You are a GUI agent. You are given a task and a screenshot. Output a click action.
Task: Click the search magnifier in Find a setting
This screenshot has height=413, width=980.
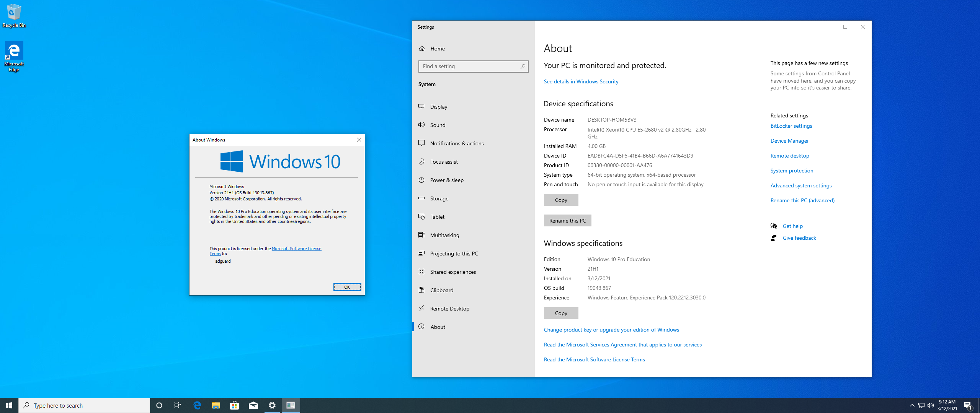[x=523, y=67]
